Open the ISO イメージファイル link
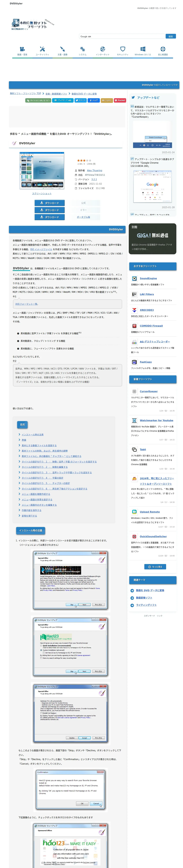The width and height of the screenshot is (183, 868). [x=41, y=249]
